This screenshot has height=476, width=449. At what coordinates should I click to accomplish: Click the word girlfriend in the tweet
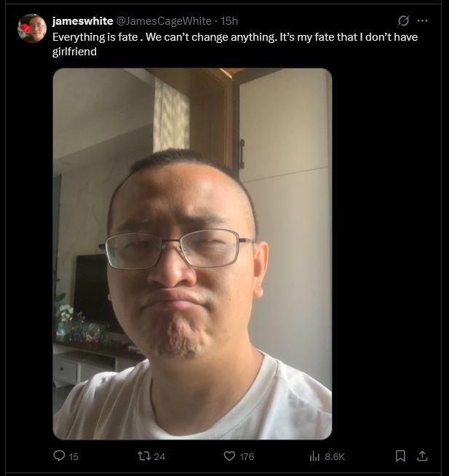[74, 52]
